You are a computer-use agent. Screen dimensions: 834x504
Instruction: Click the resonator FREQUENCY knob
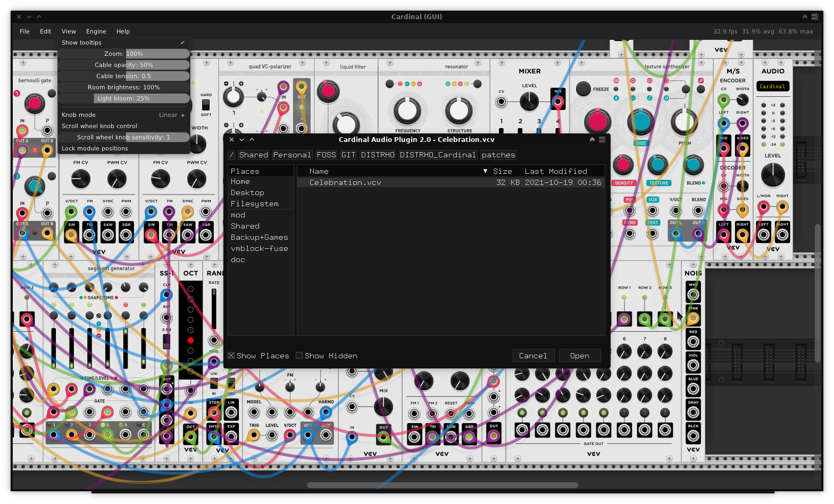coord(407,110)
